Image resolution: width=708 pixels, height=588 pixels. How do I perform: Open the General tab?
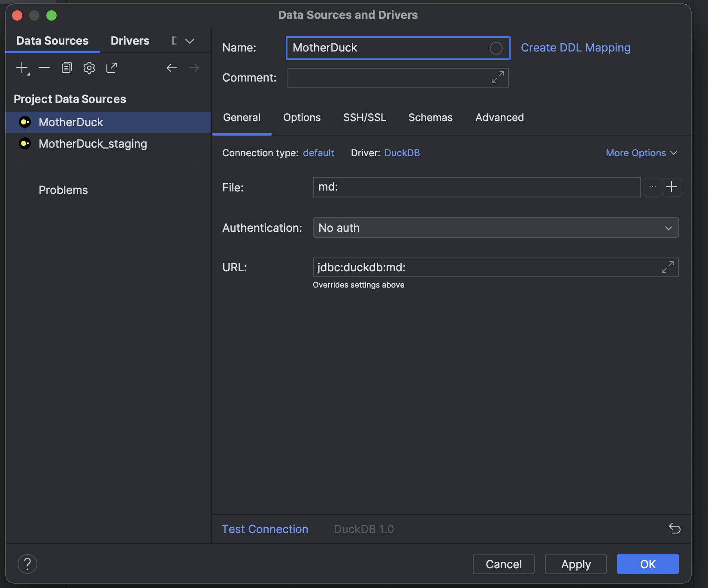point(242,118)
